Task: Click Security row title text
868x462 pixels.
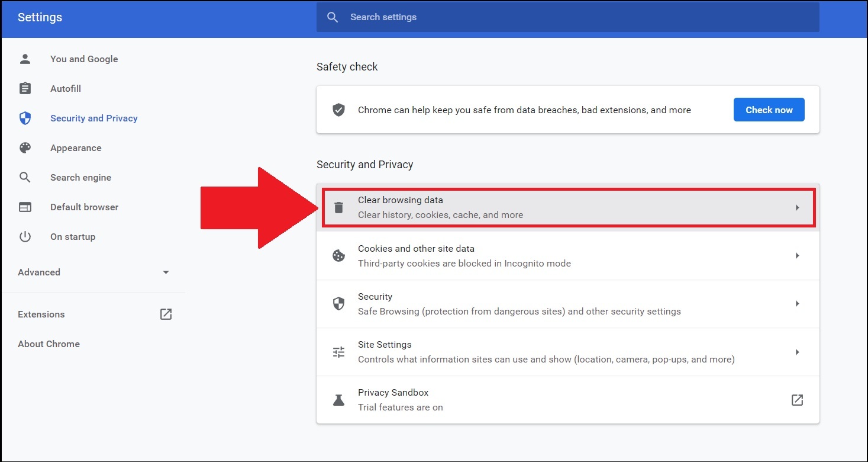Action: tap(375, 297)
